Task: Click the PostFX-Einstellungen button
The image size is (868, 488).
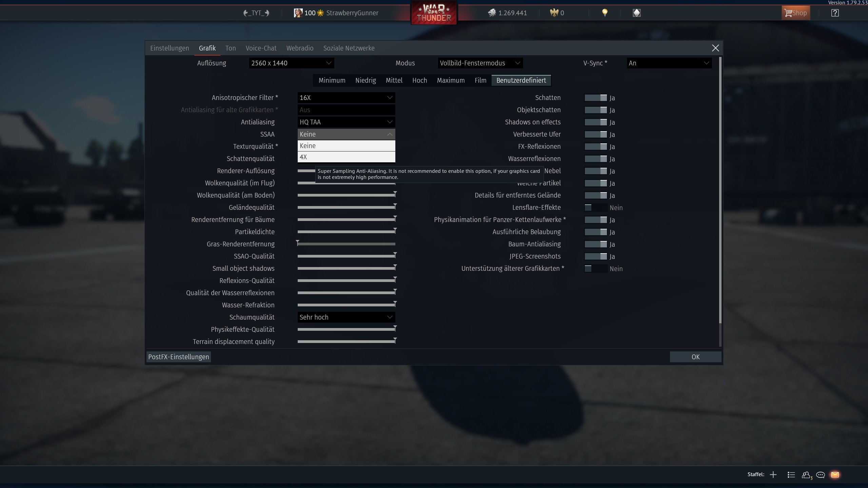Action: click(178, 357)
